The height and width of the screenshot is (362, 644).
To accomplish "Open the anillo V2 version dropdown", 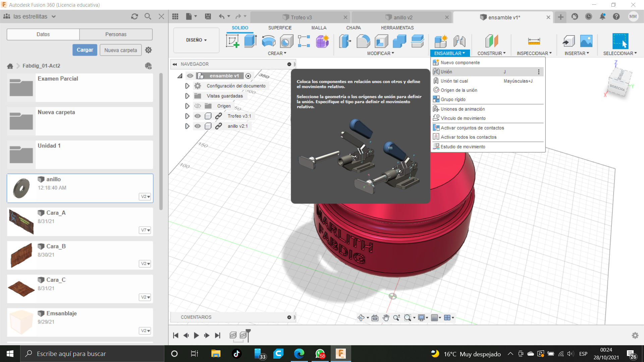I will point(145,196).
